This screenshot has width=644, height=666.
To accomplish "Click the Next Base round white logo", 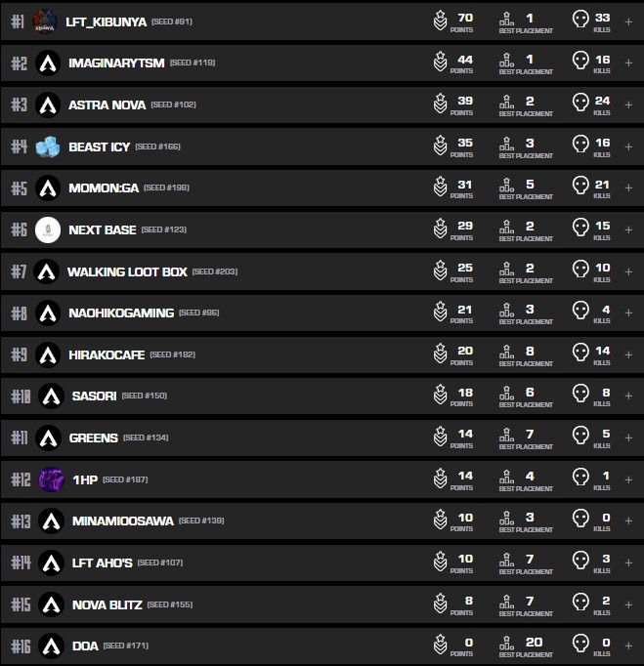I will click(47, 229).
